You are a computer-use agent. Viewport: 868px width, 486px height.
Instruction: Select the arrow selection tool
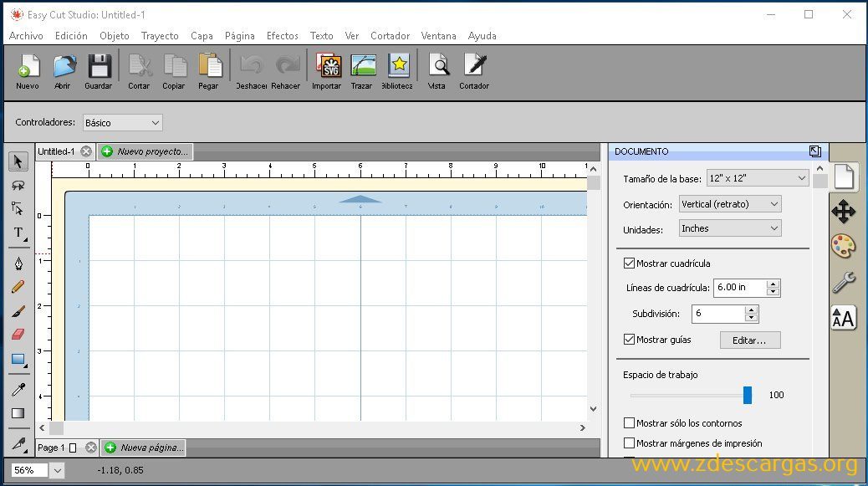click(18, 161)
